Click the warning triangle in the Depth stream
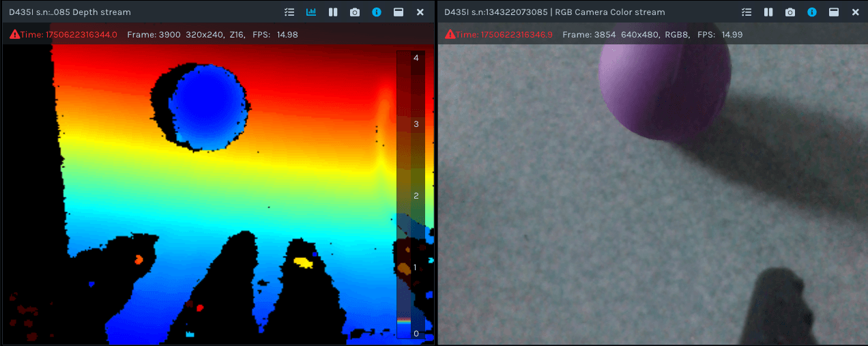The width and height of the screenshot is (868, 346). [x=14, y=34]
